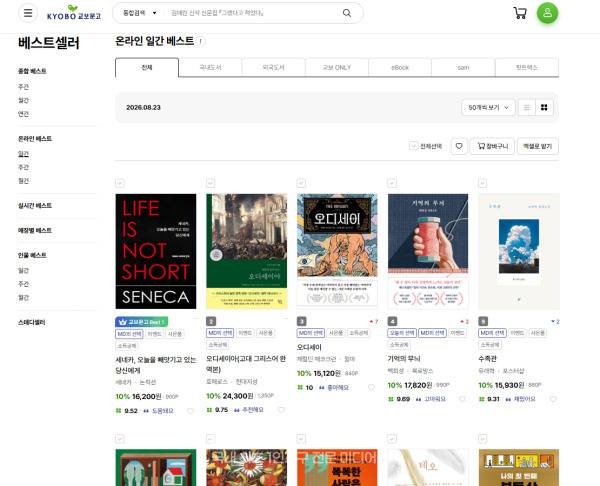
Task: Click the 교보문고 Best 1 crown badge
Action: point(142,322)
